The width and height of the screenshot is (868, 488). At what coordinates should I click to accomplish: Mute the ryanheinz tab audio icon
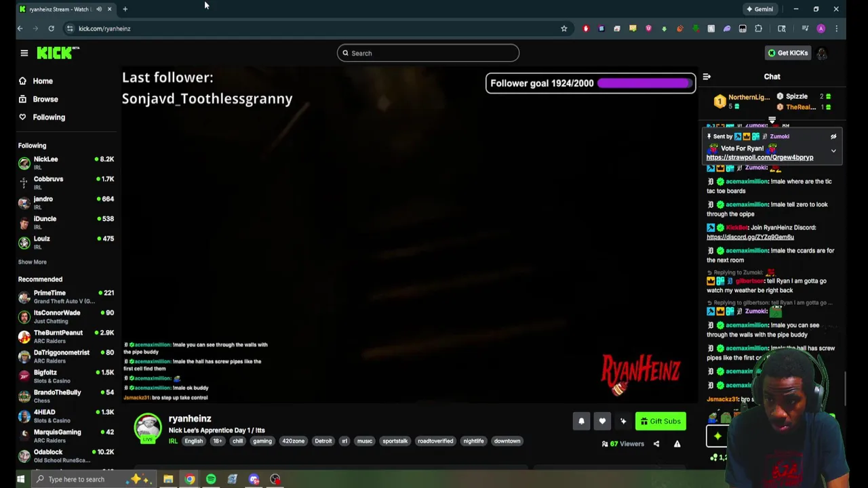click(99, 9)
